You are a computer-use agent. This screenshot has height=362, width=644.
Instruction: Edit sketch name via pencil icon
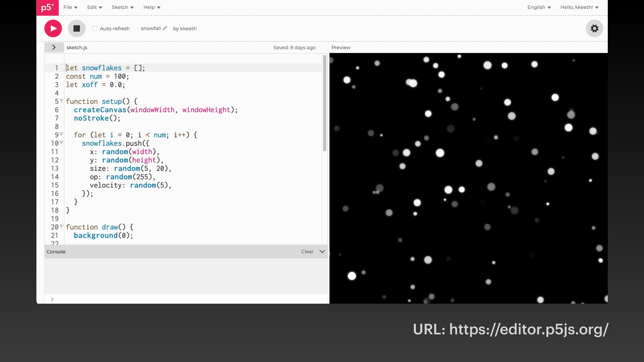(x=165, y=28)
